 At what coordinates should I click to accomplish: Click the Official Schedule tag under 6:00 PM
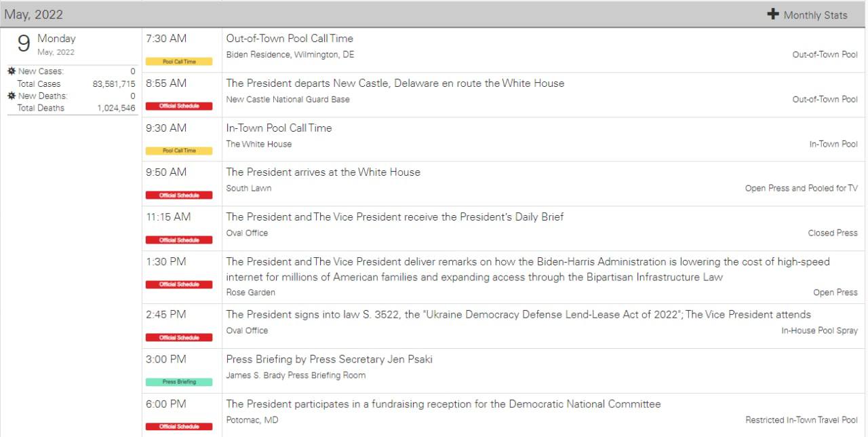tap(179, 427)
